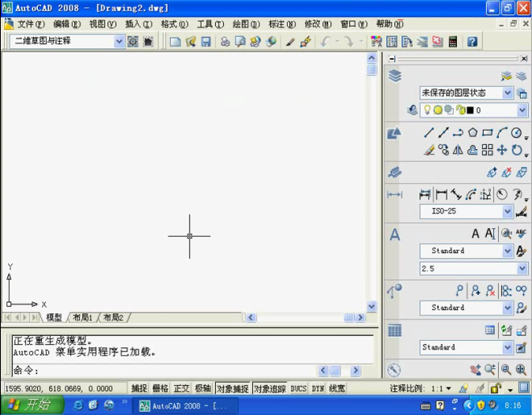This screenshot has height=415, width=532.
Task: Switch to the 布局2 tab
Action: point(113,317)
